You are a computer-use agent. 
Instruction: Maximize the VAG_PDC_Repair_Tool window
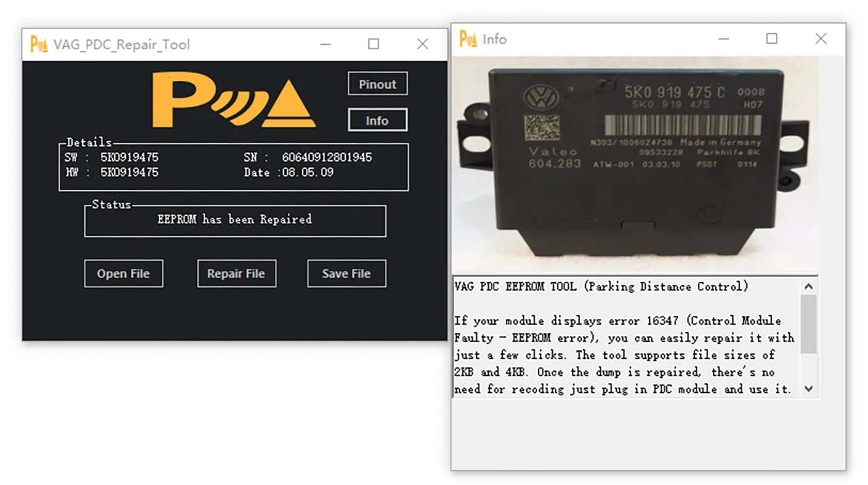pyautogui.click(x=374, y=44)
